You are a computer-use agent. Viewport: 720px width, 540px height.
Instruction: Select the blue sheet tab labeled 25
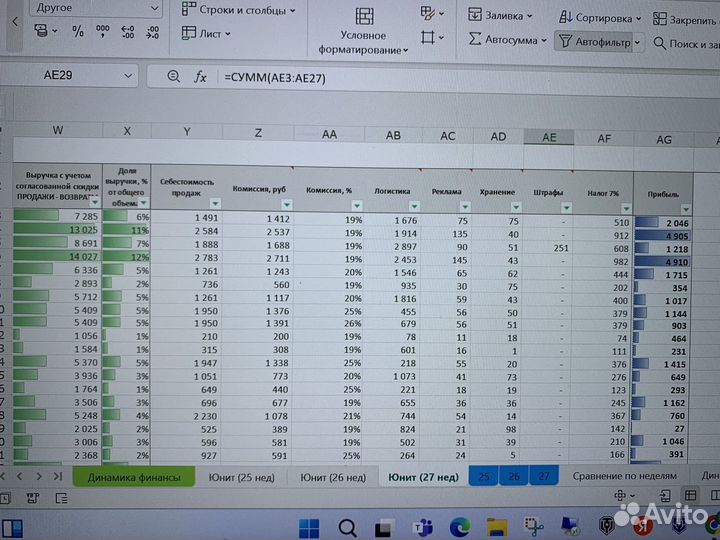click(483, 477)
